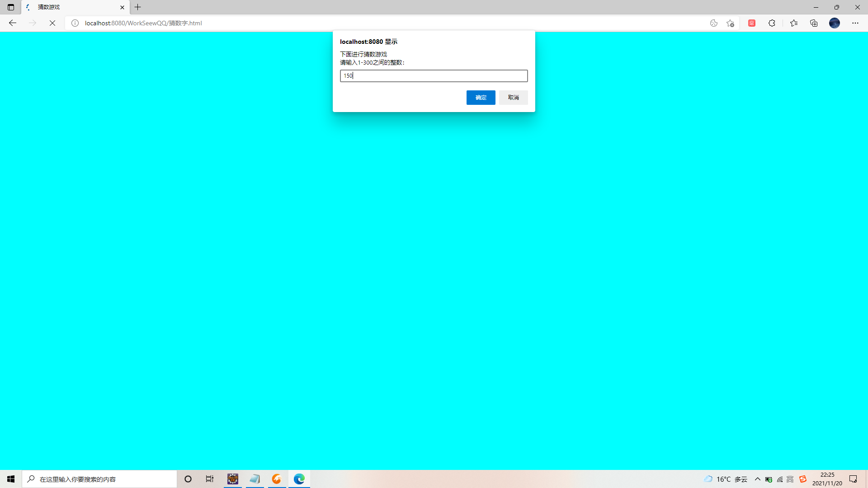868x488 pixels.
Task: Go back using the back arrow
Action: (13, 23)
